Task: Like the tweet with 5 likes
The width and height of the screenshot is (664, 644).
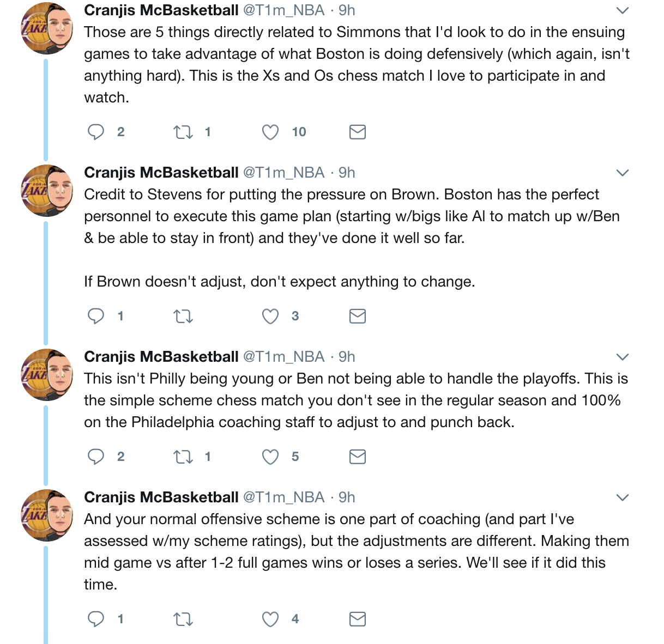Action: pyautogui.click(x=270, y=457)
